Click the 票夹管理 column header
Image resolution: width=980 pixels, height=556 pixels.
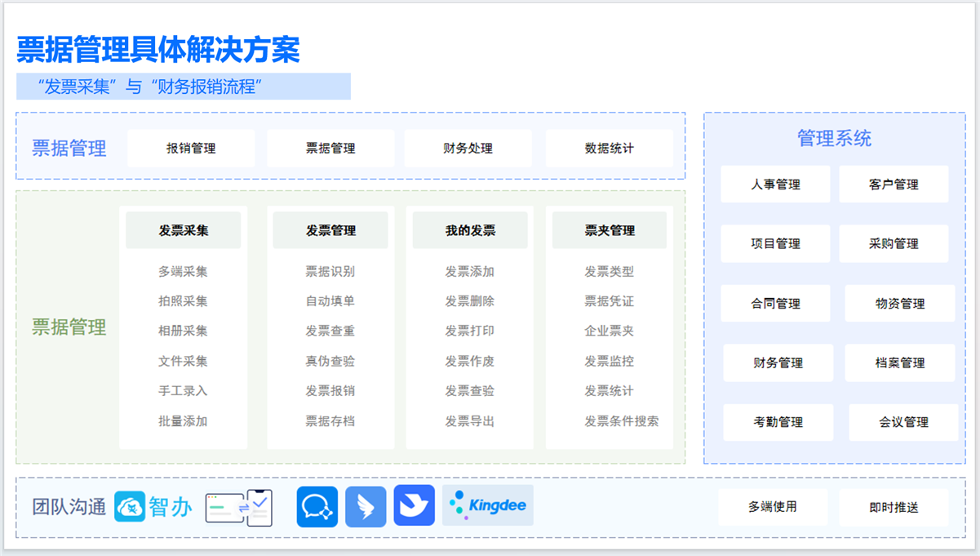[x=610, y=231]
